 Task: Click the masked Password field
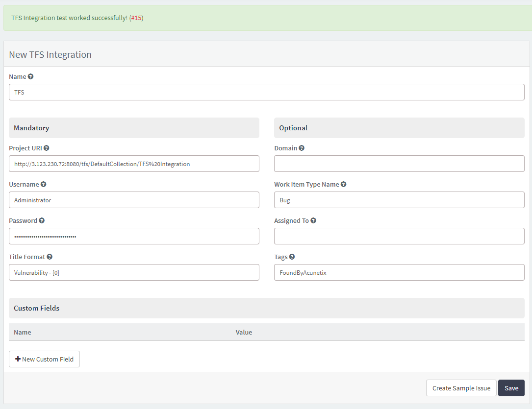(134, 236)
